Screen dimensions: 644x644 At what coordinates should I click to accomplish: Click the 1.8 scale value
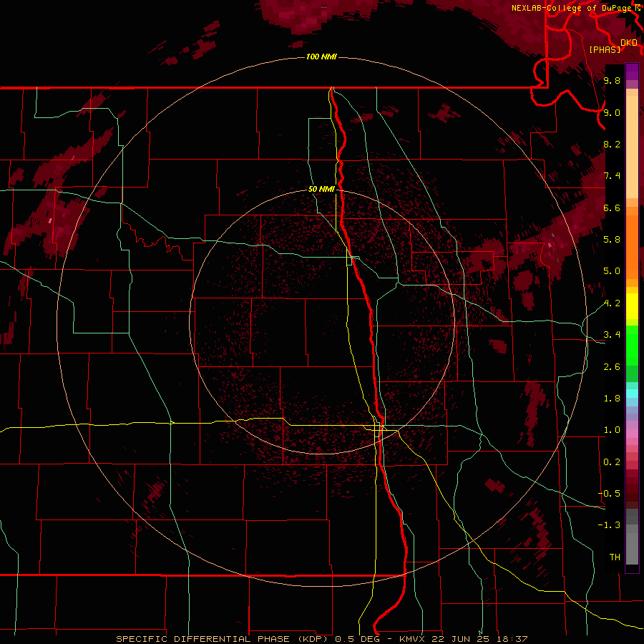[x=612, y=399]
